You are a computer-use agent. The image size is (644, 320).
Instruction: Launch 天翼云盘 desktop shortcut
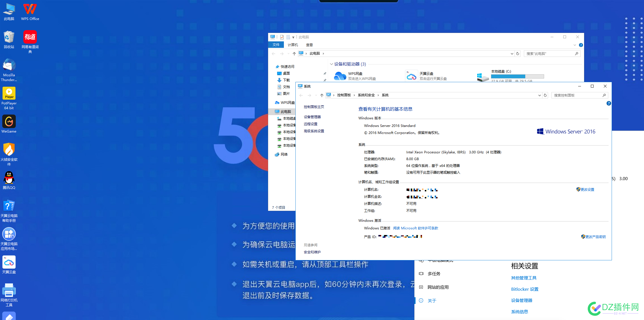[9, 265]
